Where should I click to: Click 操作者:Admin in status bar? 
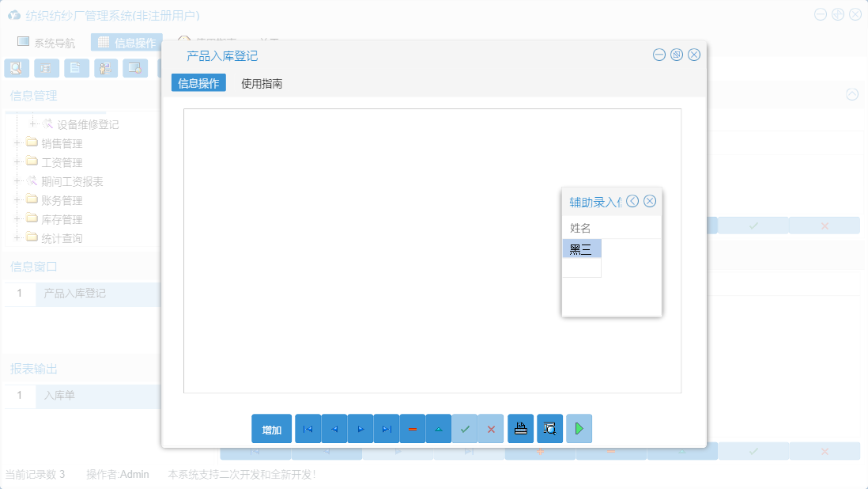tap(117, 474)
